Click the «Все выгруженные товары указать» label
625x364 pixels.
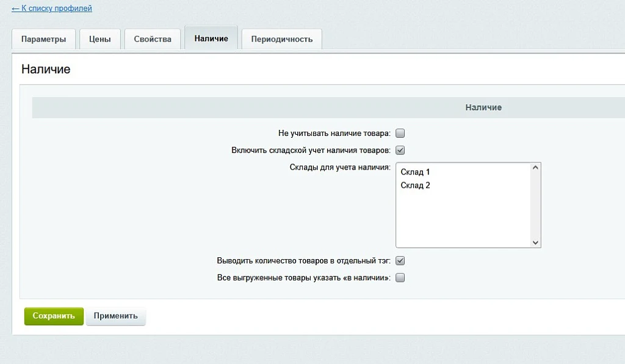click(x=304, y=277)
